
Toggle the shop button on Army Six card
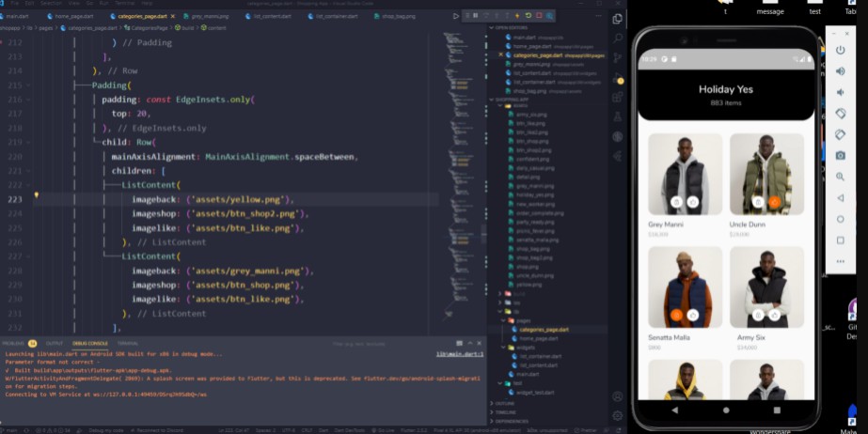click(x=758, y=315)
